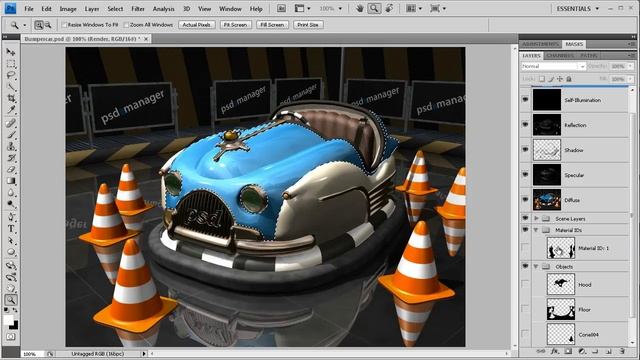The width and height of the screenshot is (640, 360).
Task: Collapse the Material IDs group
Action: coord(536,230)
